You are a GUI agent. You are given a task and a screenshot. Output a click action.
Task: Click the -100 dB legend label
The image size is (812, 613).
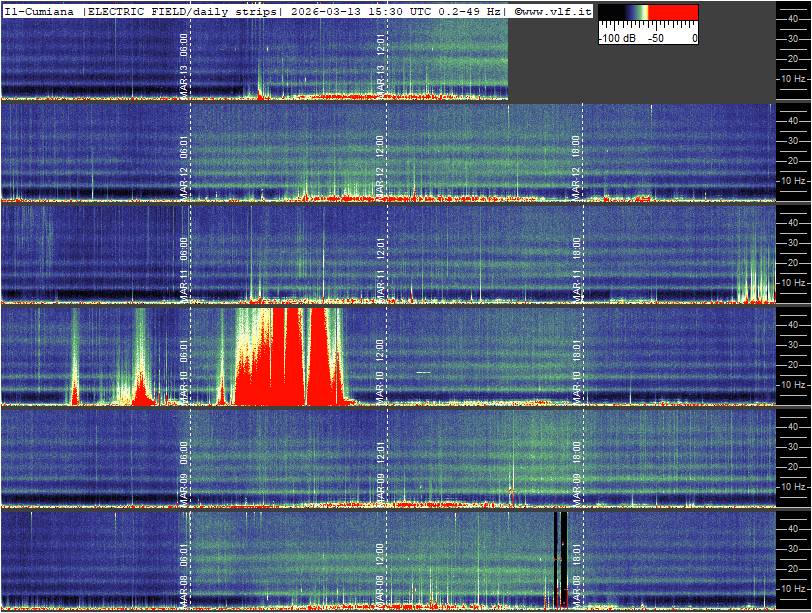click(x=619, y=37)
